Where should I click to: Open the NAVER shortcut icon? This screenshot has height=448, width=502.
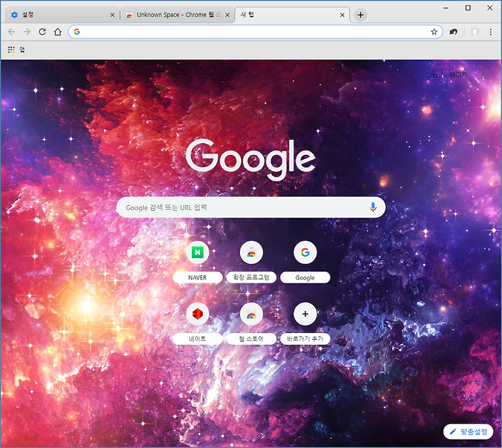197,252
